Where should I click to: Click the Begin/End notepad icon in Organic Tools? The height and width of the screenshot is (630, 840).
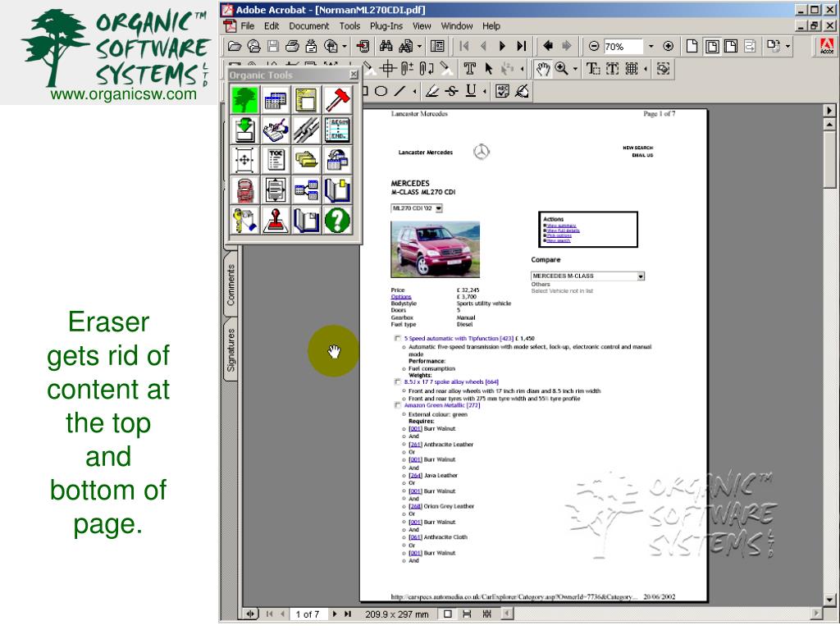tap(337, 130)
